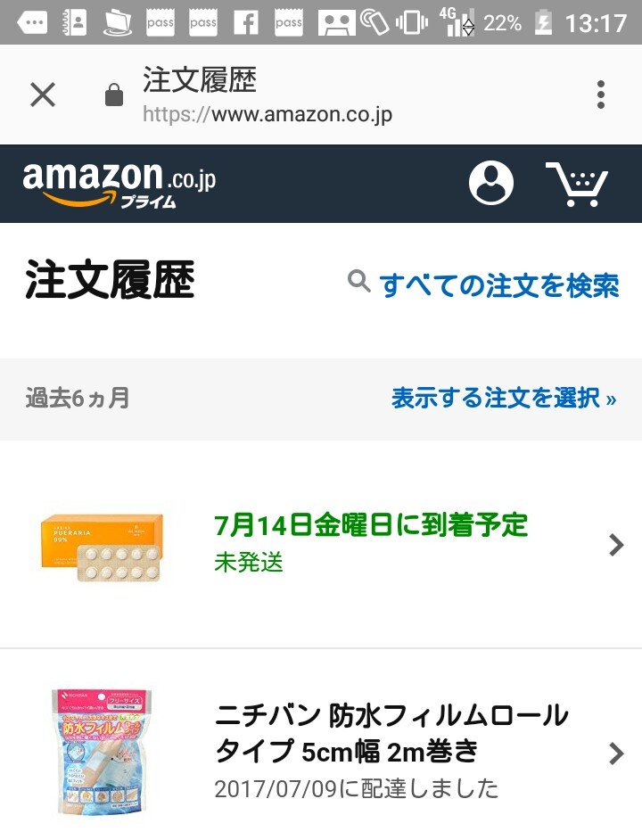Tap the www.amazon.co.jp URL text
This screenshot has width=642, height=840.
coord(267,114)
